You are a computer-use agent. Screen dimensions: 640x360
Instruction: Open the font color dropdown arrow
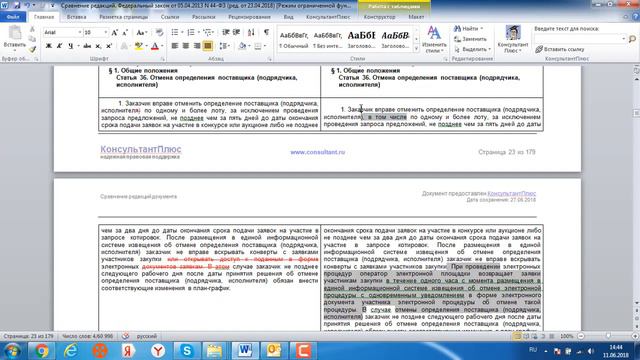click(162, 46)
